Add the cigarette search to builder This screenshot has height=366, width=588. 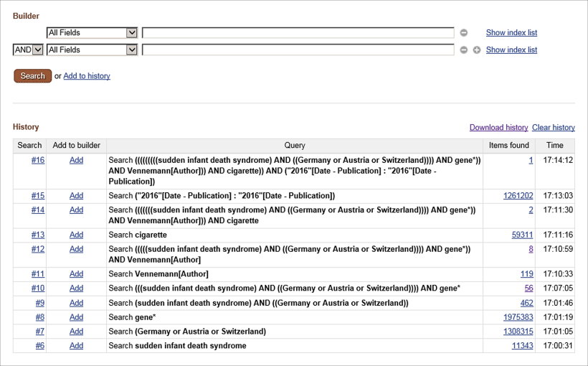point(77,235)
